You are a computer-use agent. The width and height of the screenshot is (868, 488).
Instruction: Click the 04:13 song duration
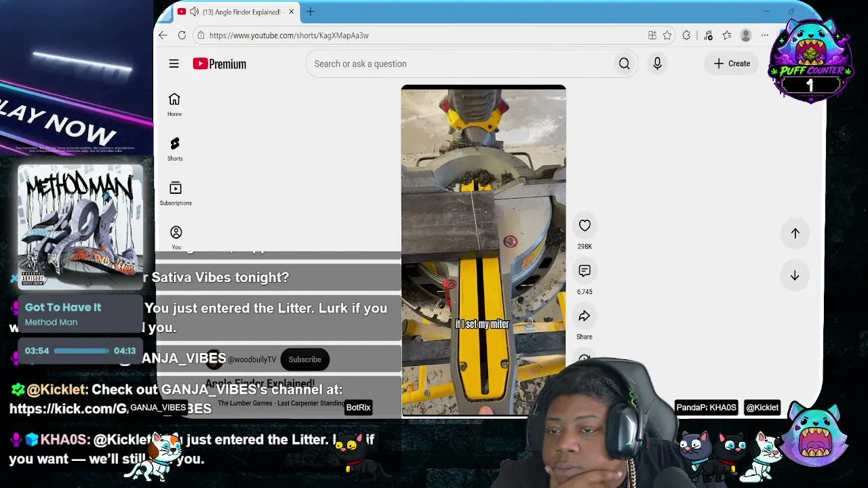(125, 351)
